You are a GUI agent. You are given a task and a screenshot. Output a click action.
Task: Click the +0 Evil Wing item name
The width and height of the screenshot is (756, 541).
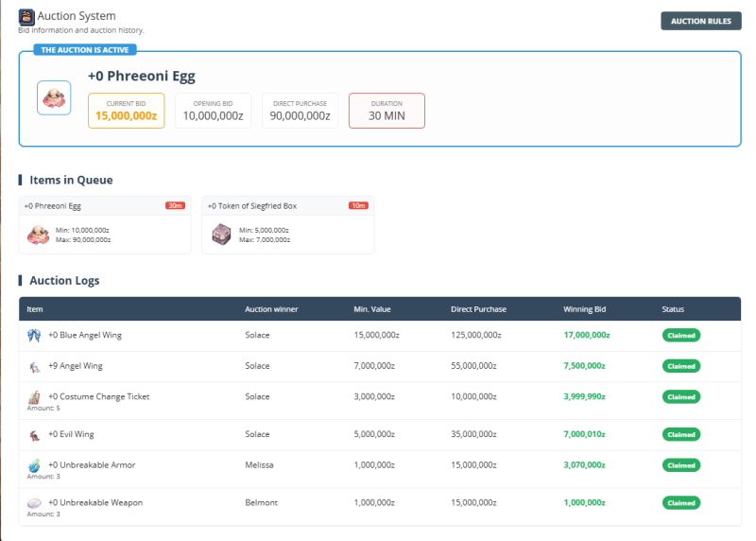coord(72,434)
